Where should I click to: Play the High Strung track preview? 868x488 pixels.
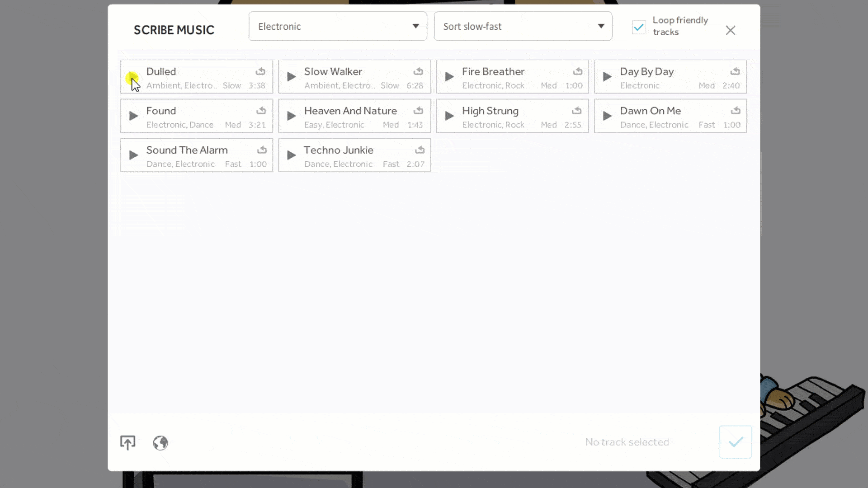pyautogui.click(x=449, y=116)
